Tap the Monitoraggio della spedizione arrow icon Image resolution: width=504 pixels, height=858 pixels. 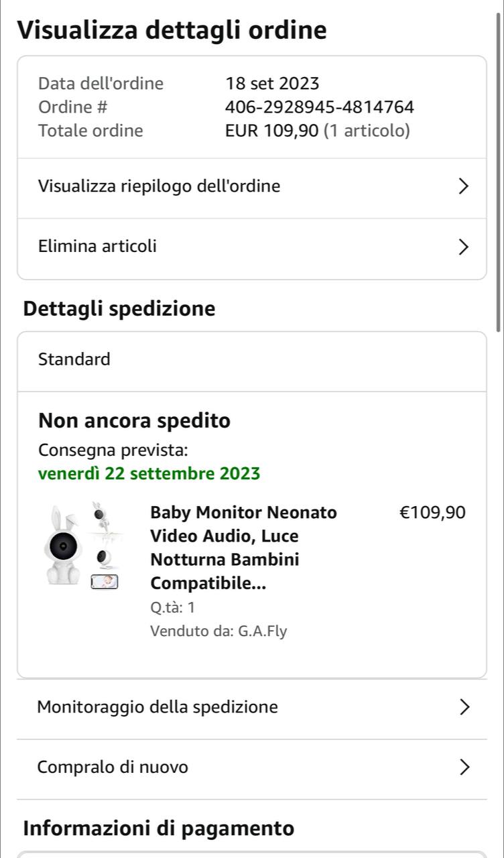tap(464, 707)
